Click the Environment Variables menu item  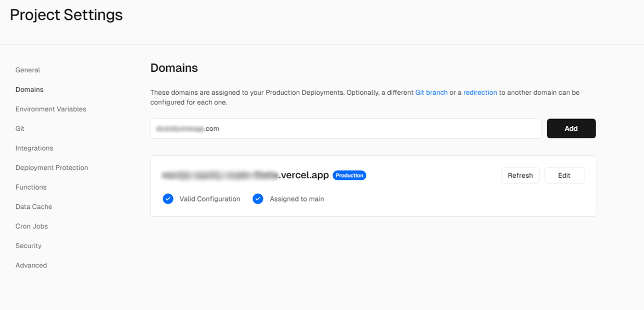(x=50, y=109)
